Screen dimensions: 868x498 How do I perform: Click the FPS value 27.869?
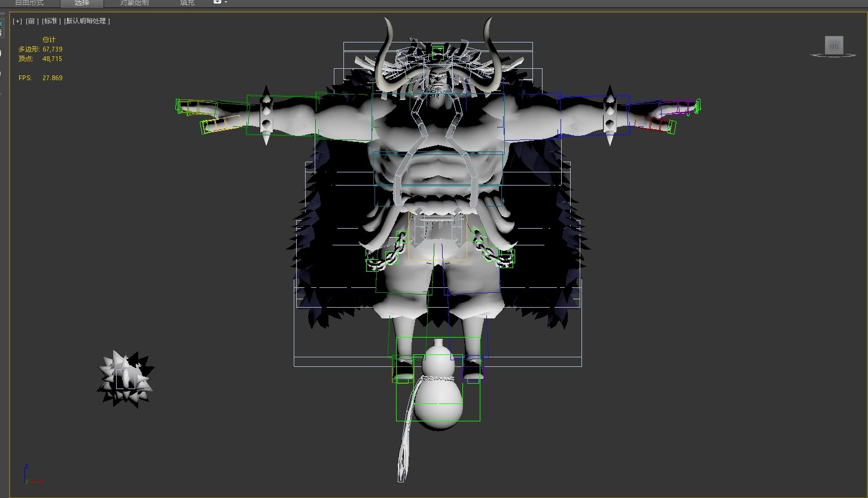point(53,78)
